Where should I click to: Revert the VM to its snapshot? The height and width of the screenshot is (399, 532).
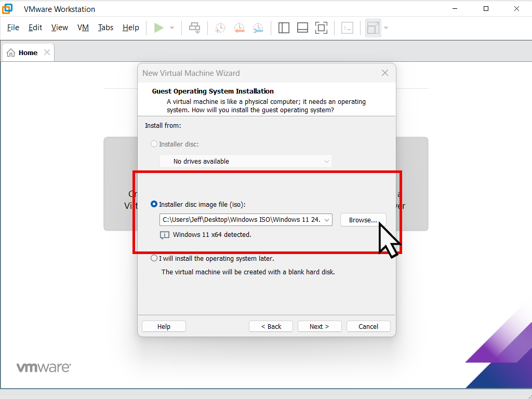240,28
